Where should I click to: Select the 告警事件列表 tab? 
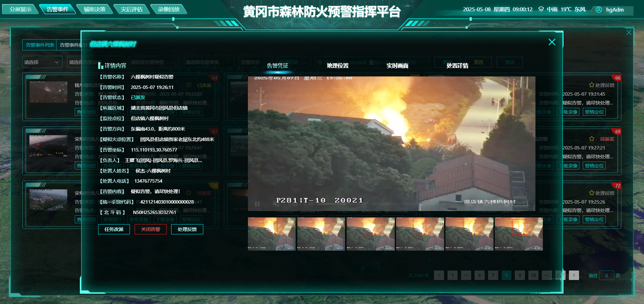pyautogui.click(x=40, y=45)
